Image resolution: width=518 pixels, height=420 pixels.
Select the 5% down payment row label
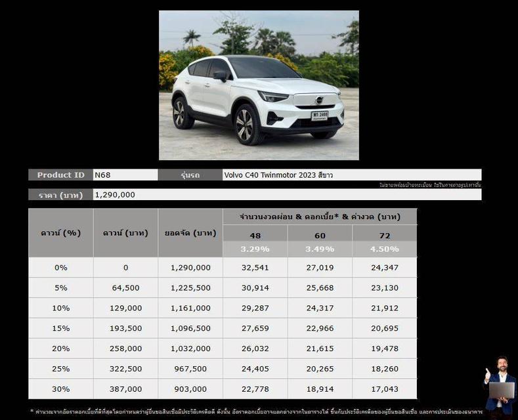click(61, 287)
